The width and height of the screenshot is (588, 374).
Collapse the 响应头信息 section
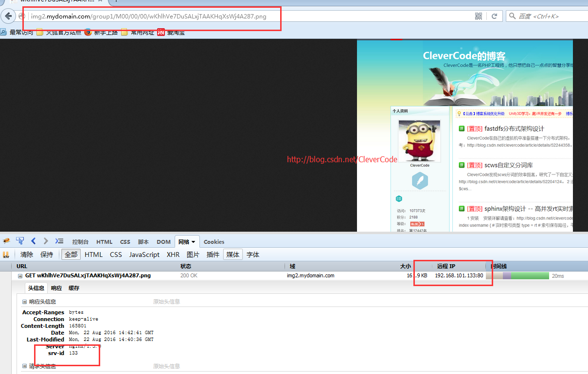tap(24, 302)
